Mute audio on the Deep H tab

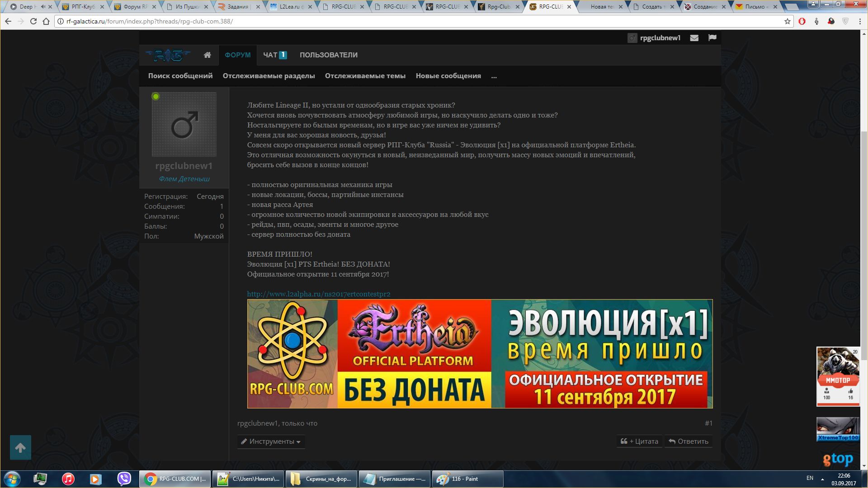tap(42, 7)
